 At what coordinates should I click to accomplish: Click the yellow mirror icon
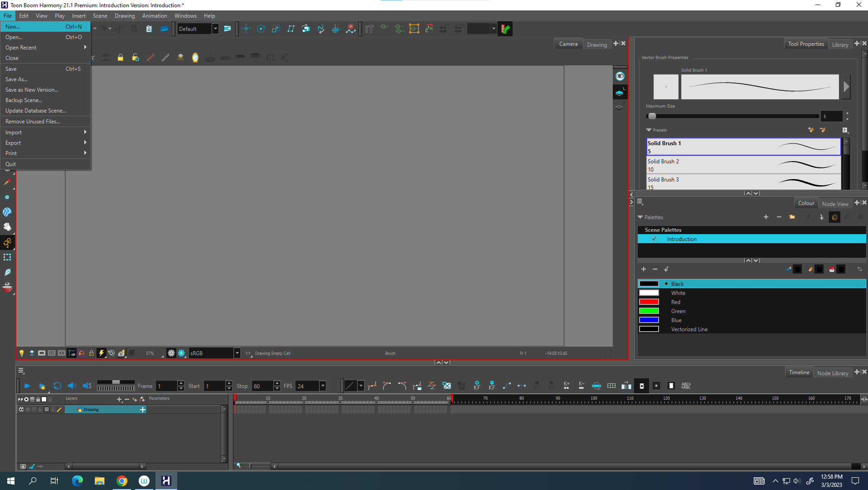point(195,58)
